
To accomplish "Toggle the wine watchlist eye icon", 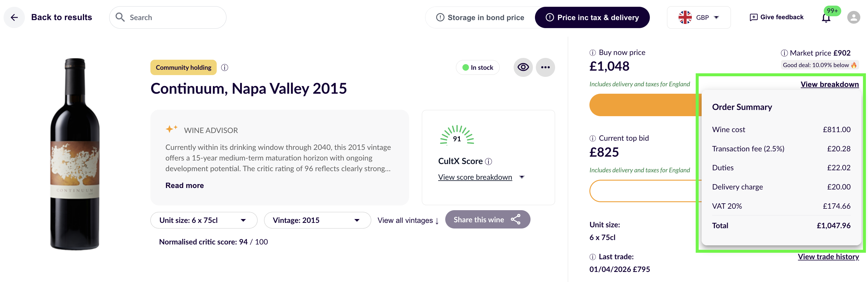I will [x=523, y=67].
